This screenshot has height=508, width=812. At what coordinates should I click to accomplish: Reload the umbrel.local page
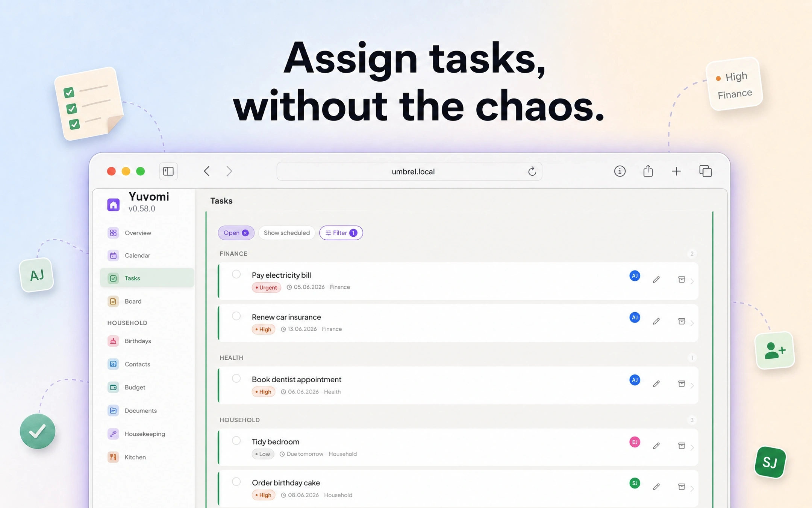click(532, 171)
